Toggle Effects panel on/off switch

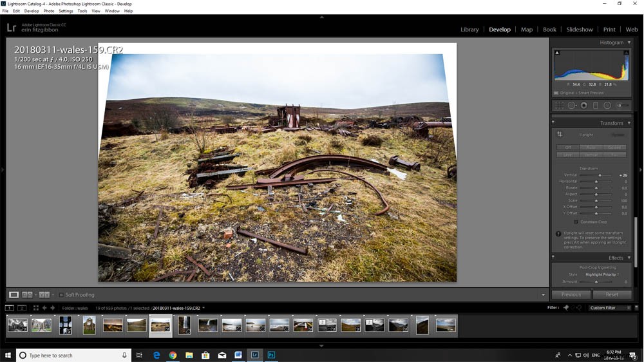(x=553, y=257)
